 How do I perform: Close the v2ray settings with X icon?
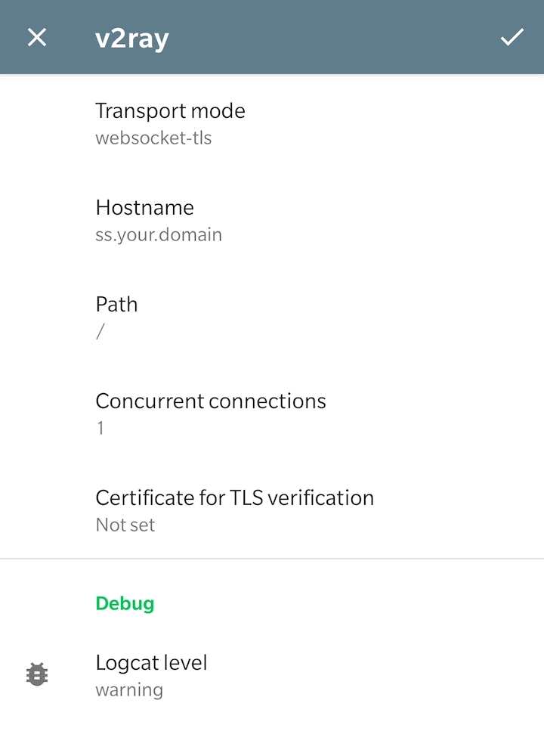pos(37,37)
